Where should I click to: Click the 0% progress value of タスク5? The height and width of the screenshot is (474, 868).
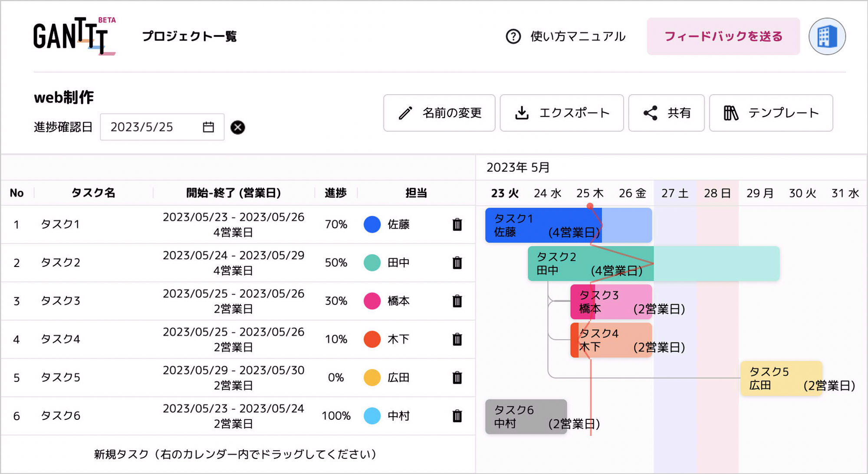[x=336, y=377]
